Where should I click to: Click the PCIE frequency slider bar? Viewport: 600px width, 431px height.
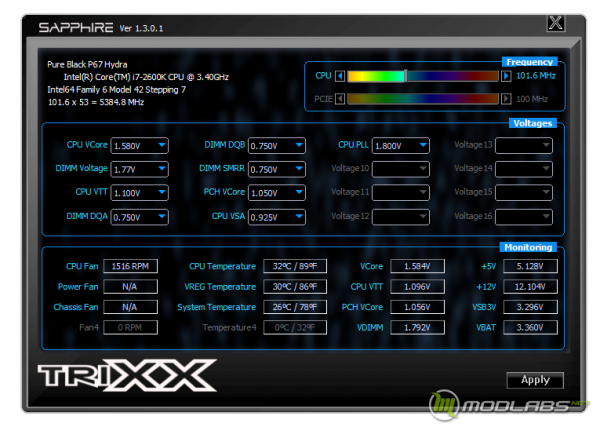click(423, 99)
